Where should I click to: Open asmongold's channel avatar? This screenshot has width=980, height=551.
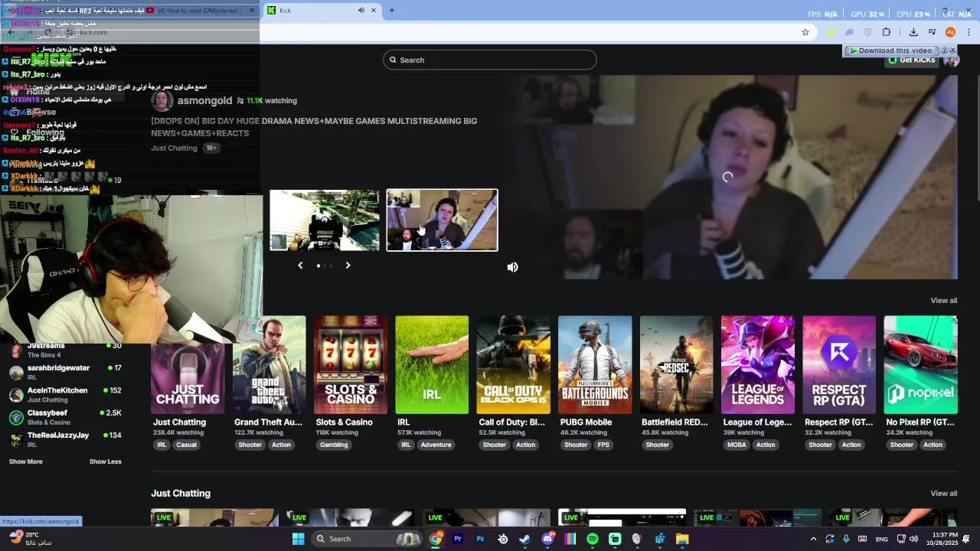coord(162,100)
